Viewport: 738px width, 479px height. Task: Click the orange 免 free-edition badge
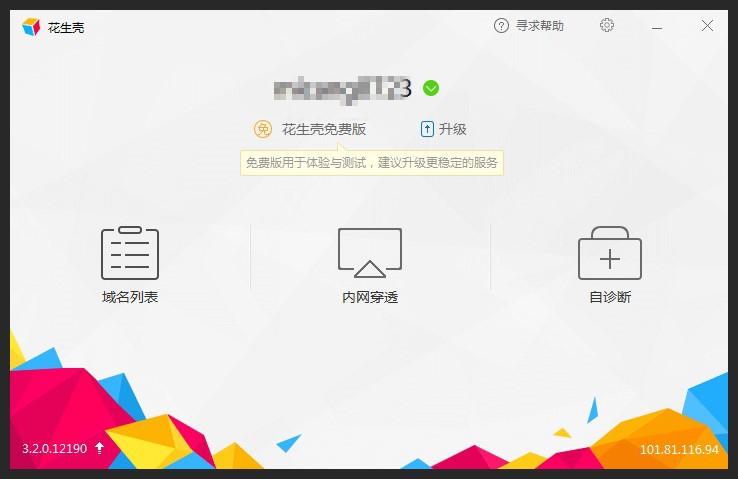pyautogui.click(x=263, y=129)
